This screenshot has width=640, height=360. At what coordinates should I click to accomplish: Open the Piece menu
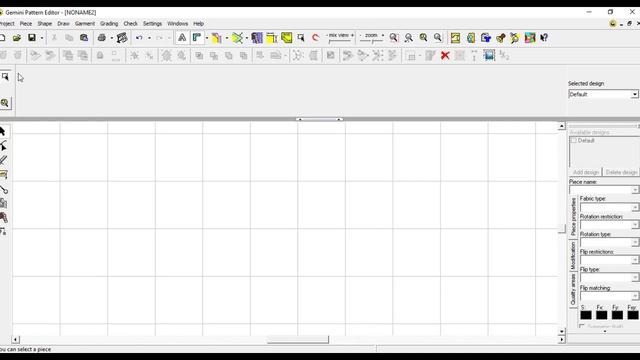(x=26, y=24)
